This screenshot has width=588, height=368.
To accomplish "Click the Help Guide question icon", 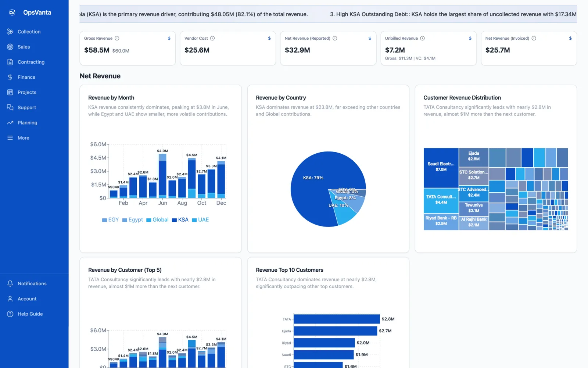I will [x=10, y=314].
